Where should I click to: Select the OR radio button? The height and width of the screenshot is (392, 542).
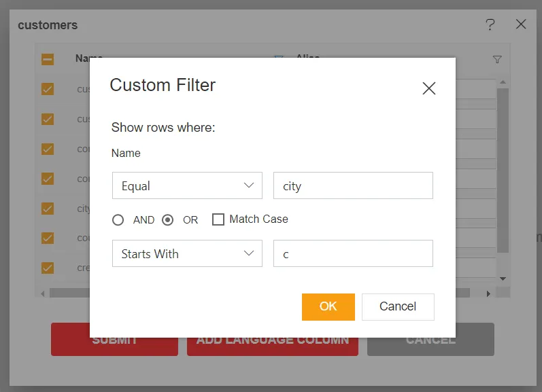(167, 220)
